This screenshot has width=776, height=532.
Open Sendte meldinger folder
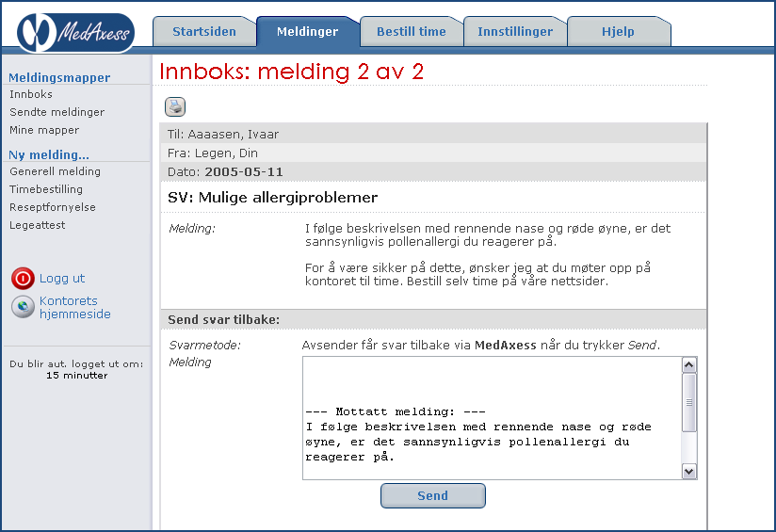tap(57, 112)
